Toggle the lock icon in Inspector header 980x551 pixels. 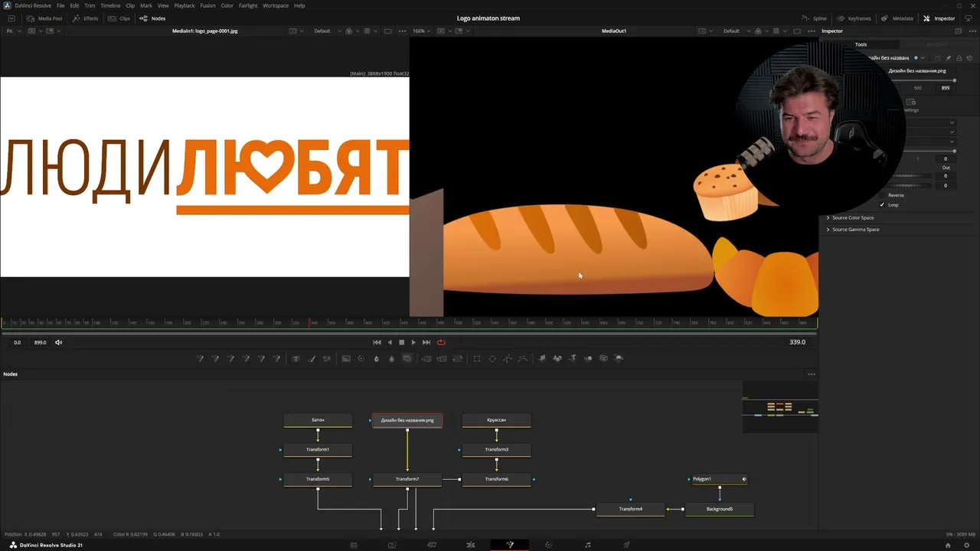(x=959, y=58)
